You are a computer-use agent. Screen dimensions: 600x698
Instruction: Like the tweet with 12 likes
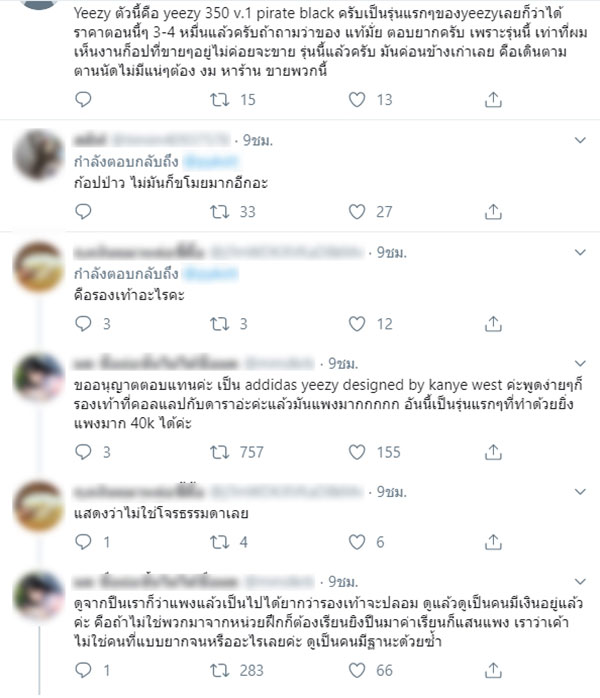click(x=357, y=324)
